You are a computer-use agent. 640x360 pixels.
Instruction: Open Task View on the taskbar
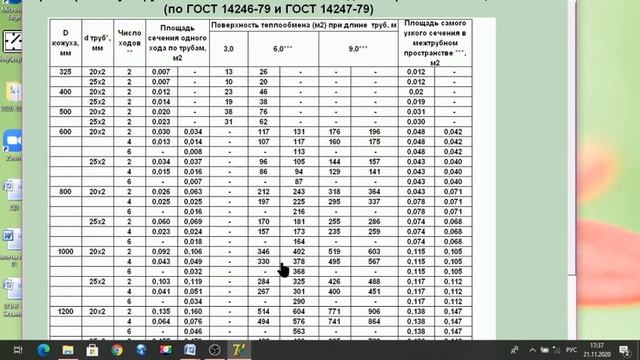(x=18, y=350)
